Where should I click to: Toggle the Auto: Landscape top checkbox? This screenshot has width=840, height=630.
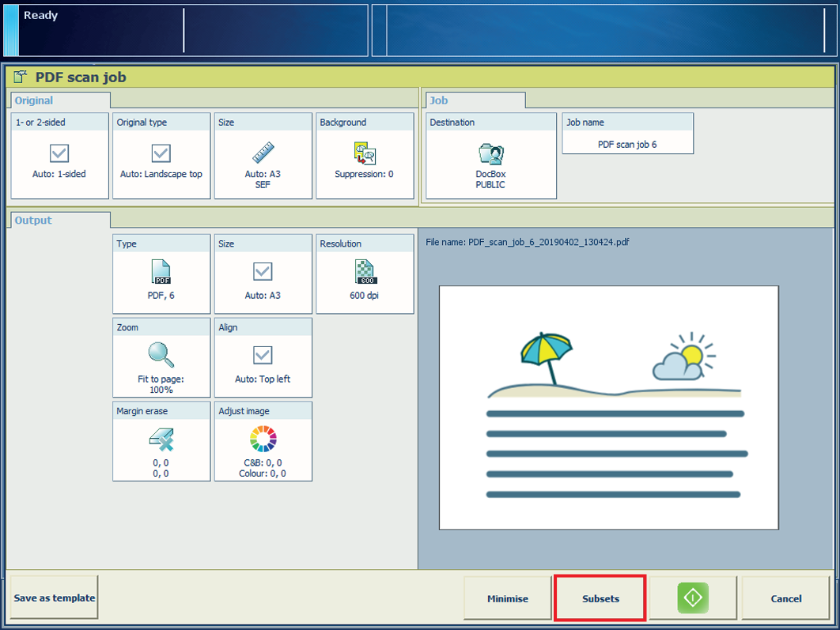(161, 153)
